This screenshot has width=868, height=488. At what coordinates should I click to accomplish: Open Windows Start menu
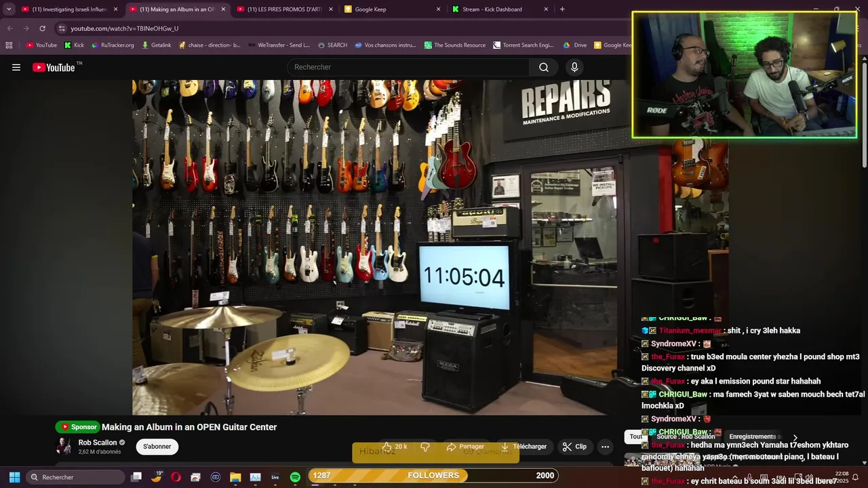(x=14, y=477)
